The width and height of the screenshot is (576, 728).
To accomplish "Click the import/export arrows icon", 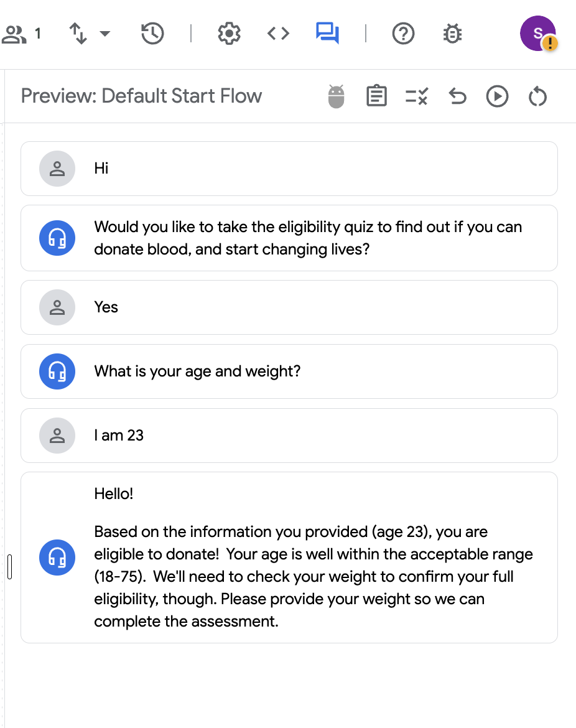I will (78, 34).
